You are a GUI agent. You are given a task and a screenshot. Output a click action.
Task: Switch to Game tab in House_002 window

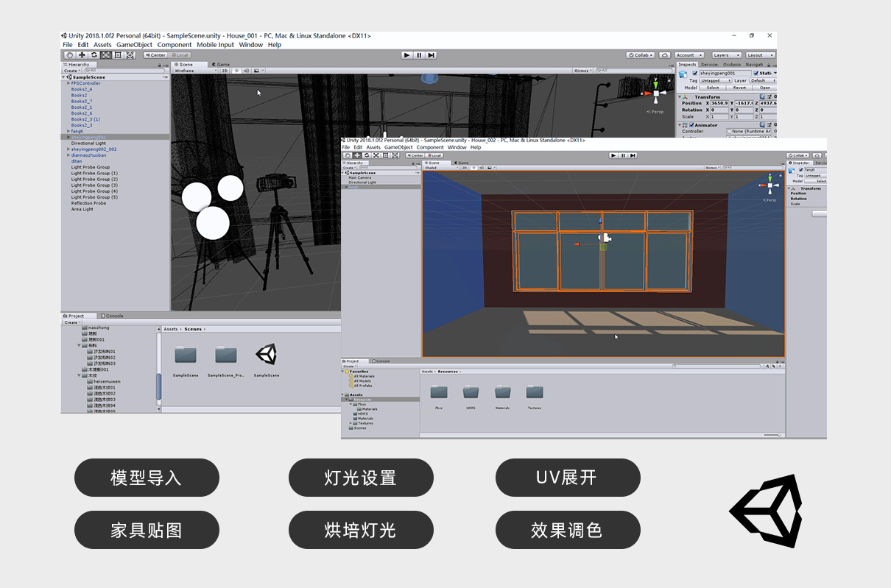coord(462,163)
